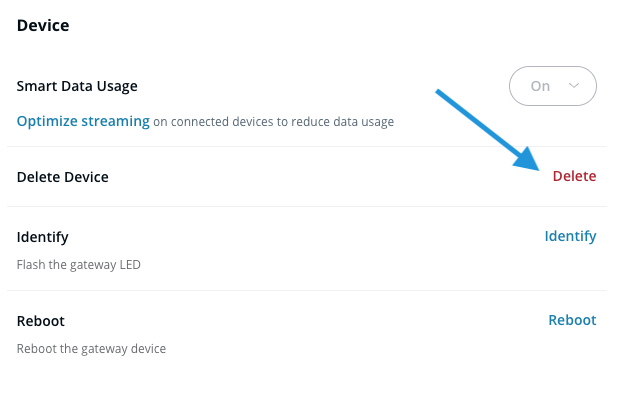The image size is (643, 417).
Task: Select the Identify row title on the left
Action: pyautogui.click(x=43, y=237)
